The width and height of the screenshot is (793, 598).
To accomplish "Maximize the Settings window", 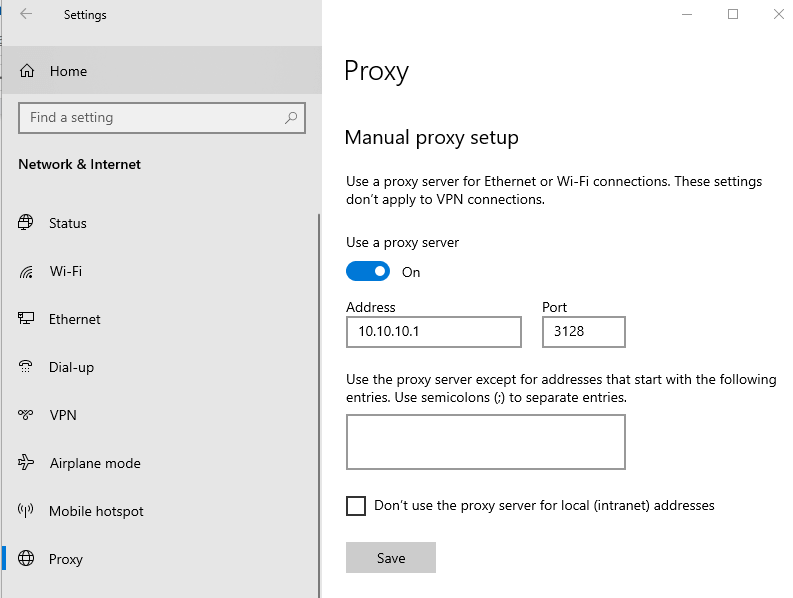I will click(x=733, y=14).
